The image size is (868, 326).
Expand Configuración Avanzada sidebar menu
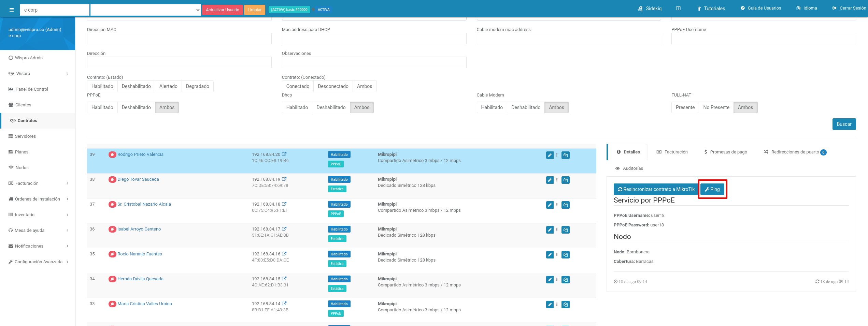pos(38,262)
